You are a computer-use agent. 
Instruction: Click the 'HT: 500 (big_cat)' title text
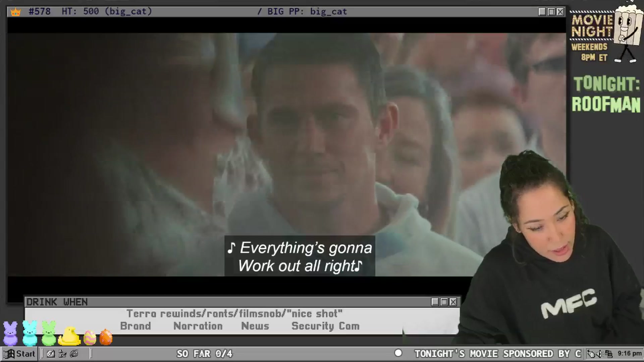[x=107, y=11]
